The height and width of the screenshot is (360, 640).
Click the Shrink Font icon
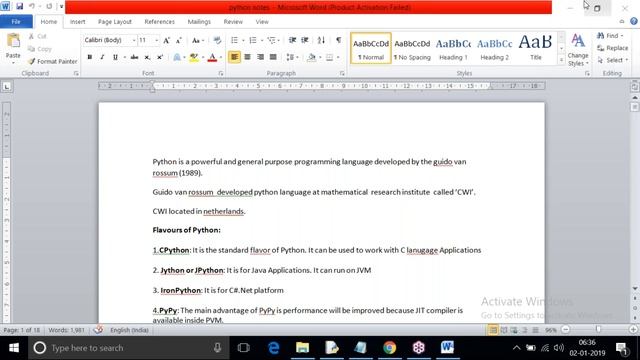point(179,40)
